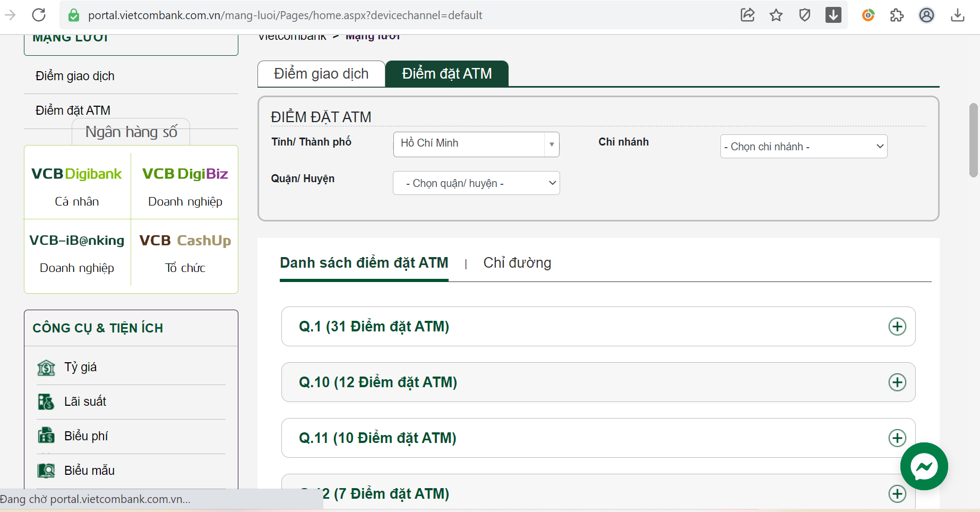
Task: Click the browser address bar URL
Action: (285, 15)
